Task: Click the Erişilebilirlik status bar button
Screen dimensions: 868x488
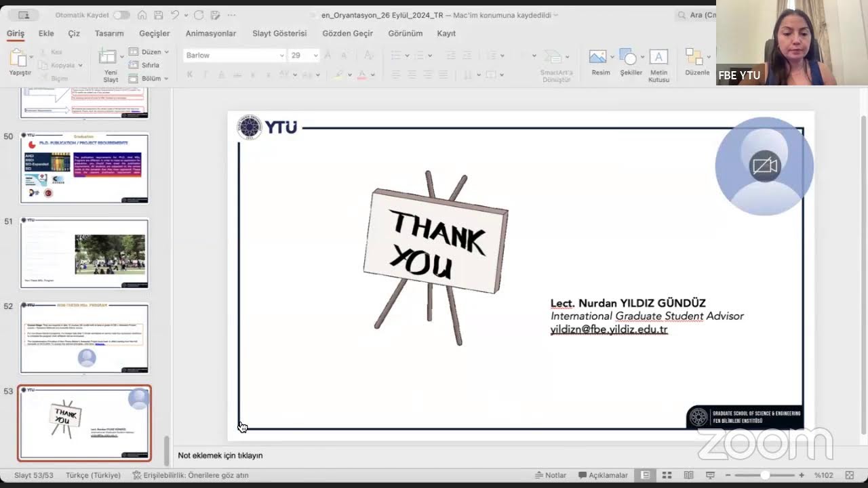Action: (x=191, y=475)
